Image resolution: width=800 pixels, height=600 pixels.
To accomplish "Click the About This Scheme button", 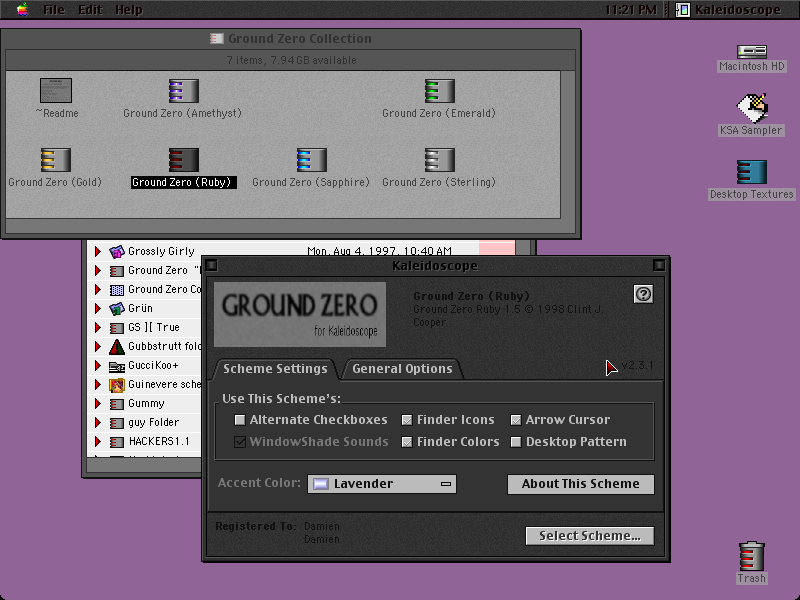I will click(x=581, y=484).
